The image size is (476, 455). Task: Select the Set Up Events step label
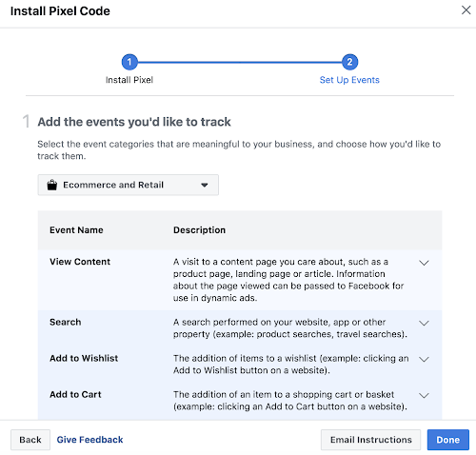[x=349, y=80]
